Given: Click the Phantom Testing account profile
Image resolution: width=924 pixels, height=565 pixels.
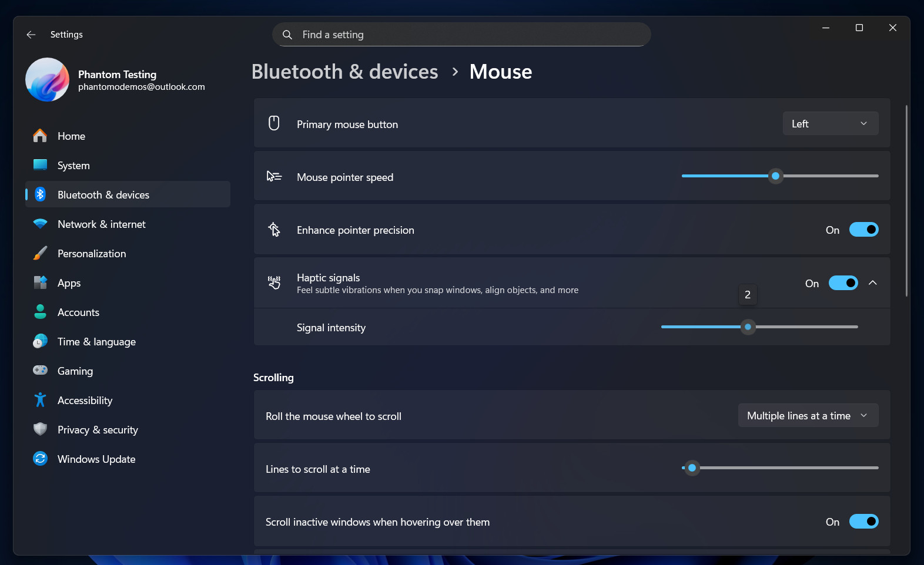Looking at the screenshot, I should (x=118, y=80).
